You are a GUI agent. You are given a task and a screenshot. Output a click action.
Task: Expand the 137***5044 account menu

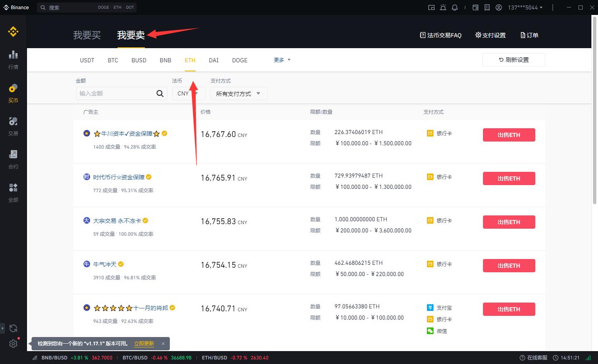tap(525, 7)
